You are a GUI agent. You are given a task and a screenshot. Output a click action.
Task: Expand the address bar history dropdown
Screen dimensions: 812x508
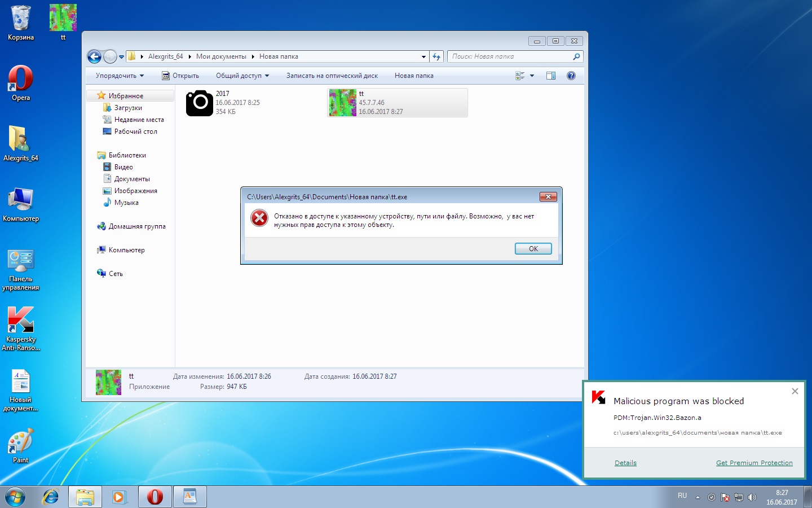tap(424, 56)
